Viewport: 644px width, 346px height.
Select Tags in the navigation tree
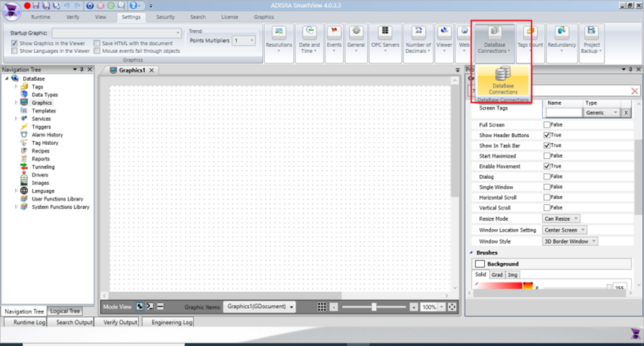pyautogui.click(x=37, y=87)
